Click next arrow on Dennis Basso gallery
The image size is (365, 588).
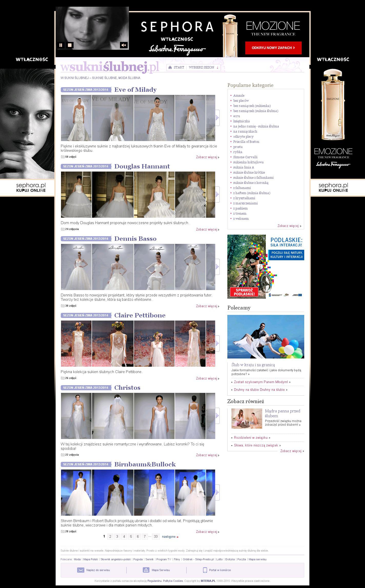tap(217, 267)
